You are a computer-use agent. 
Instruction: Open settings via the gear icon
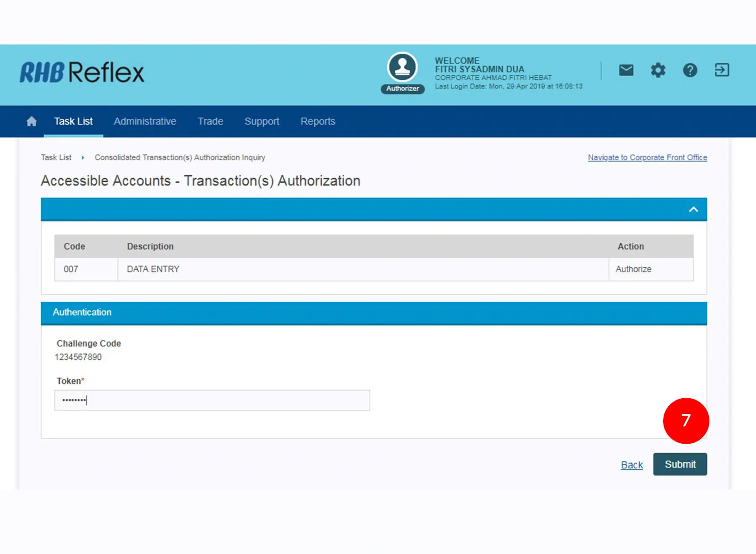658,70
